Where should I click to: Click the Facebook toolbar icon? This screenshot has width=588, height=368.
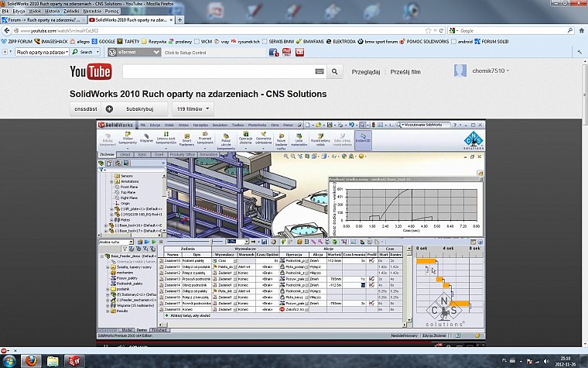tap(274, 52)
